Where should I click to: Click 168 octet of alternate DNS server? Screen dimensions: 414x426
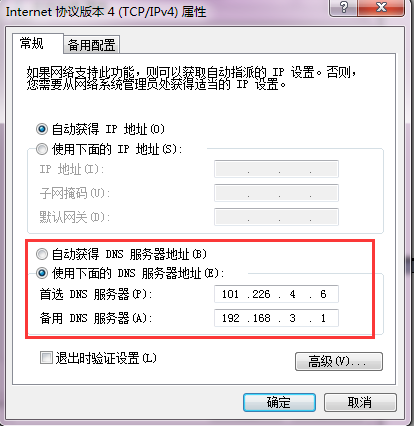[x=261, y=318]
